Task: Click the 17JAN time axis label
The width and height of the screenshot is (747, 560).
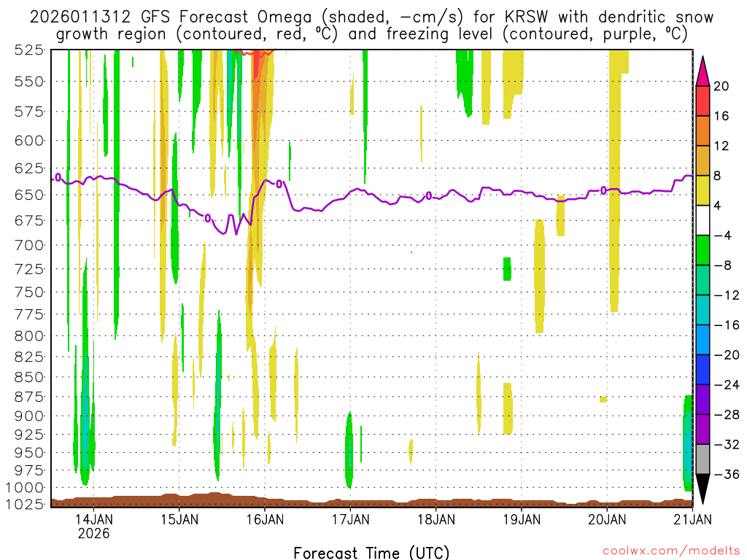Action: coord(351,519)
